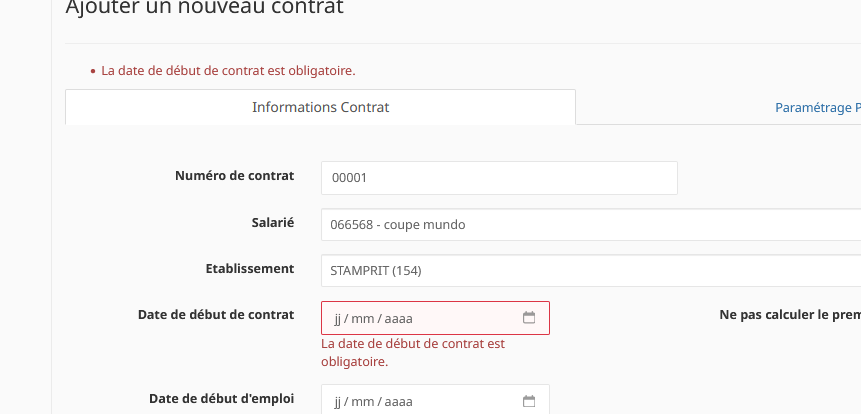Viewport: 861px width, 414px height.
Task: Click the red error message in the top list
Action: [x=228, y=71]
